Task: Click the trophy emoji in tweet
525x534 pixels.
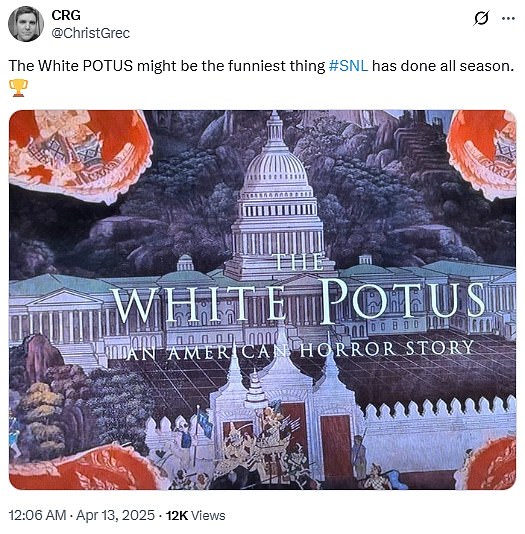Action: pyautogui.click(x=18, y=88)
